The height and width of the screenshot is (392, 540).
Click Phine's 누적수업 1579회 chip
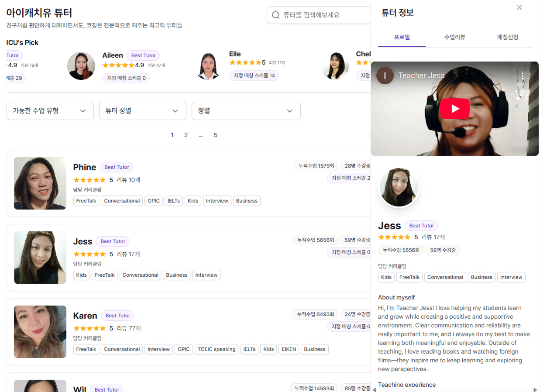(x=316, y=166)
